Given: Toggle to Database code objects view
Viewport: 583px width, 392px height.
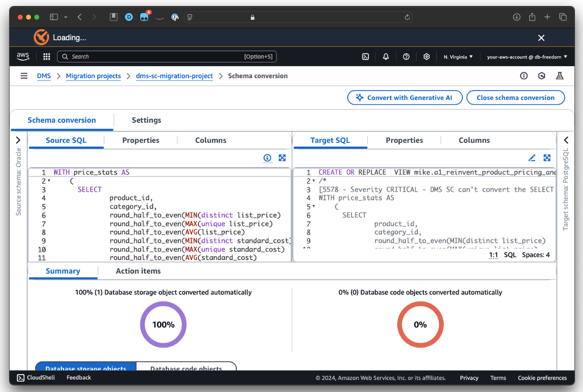Looking at the screenshot, I should tap(186, 368).
